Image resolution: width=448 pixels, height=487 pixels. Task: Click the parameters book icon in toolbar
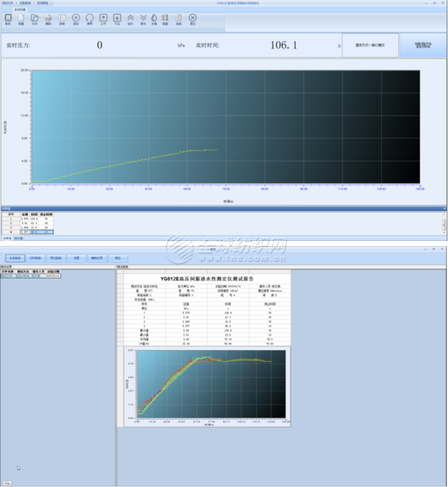pyautogui.click(x=62, y=19)
